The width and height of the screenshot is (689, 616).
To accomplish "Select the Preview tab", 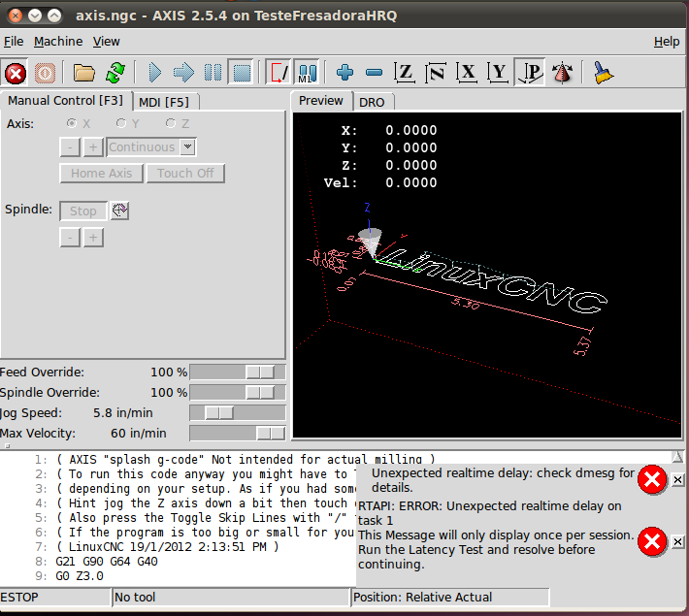I will [321, 101].
